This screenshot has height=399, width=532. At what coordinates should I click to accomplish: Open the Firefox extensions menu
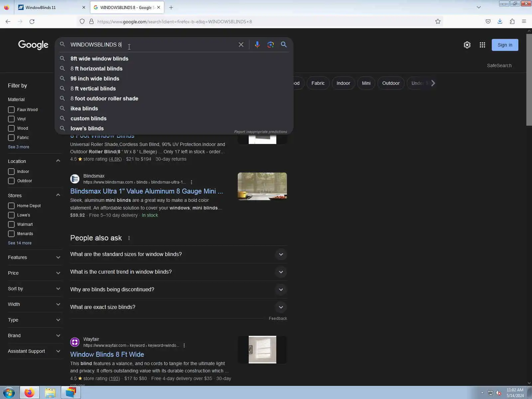[512, 22]
